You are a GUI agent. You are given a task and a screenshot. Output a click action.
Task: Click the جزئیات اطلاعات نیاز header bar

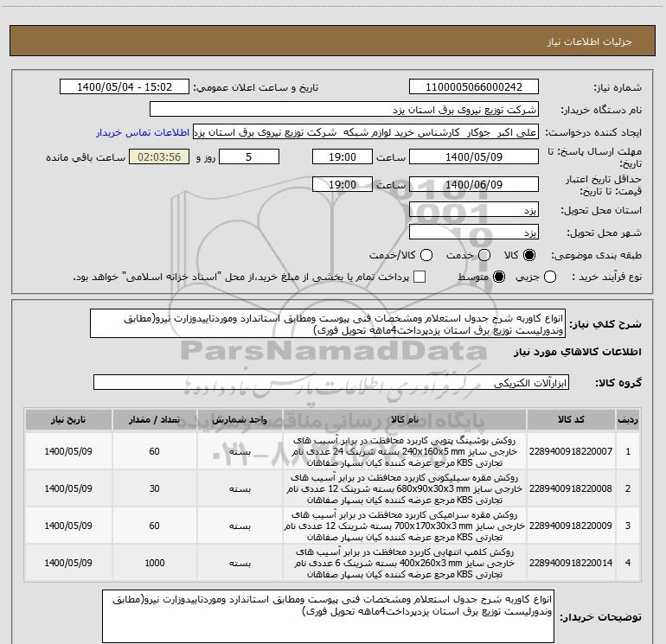tap(333, 41)
